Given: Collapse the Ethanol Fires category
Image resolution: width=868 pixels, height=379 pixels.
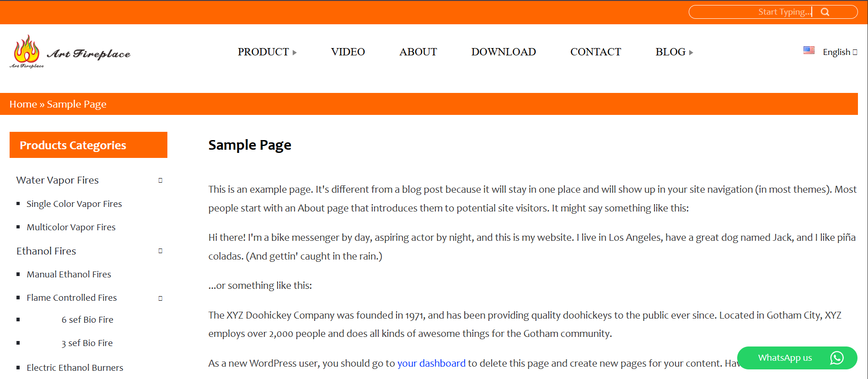Looking at the screenshot, I should [x=161, y=251].
